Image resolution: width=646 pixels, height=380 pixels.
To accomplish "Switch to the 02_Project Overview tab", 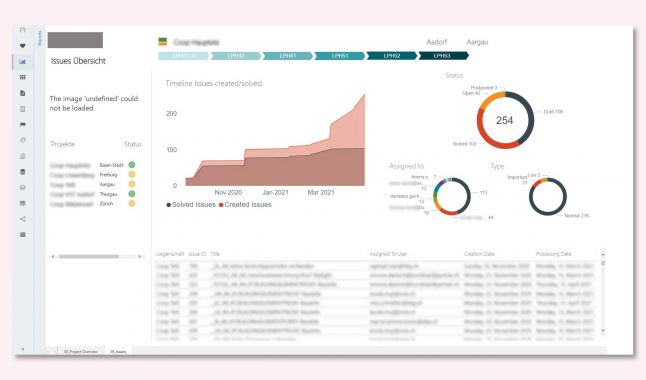I will (x=81, y=352).
